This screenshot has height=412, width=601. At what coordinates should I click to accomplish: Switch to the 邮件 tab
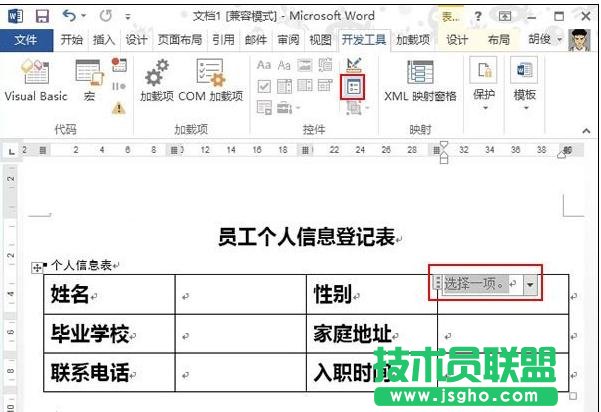(x=256, y=39)
